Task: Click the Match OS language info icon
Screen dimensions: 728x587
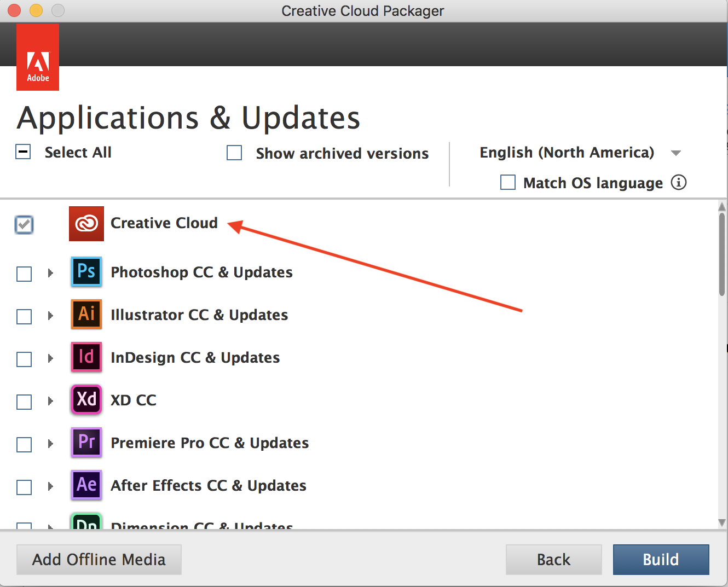Action: coord(678,182)
